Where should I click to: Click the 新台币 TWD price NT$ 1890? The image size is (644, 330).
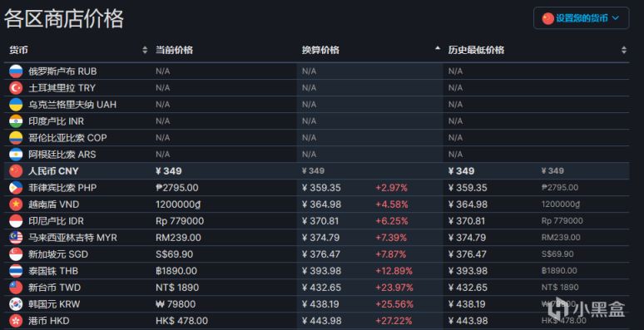[x=177, y=288]
